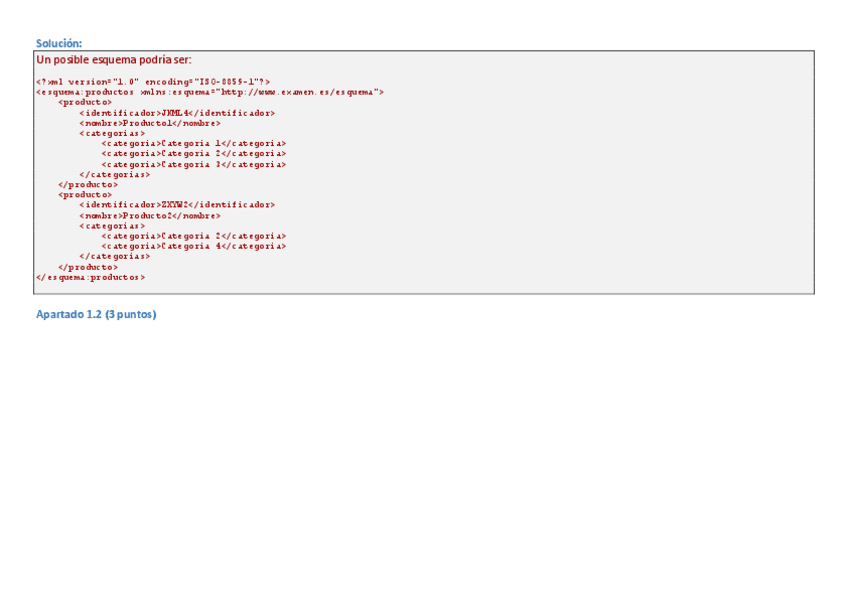Image resolution: width=848 pixels, height=599 pixels.
Task: Click the 'Categoria 3' categoria line
Action: point(194,164)
